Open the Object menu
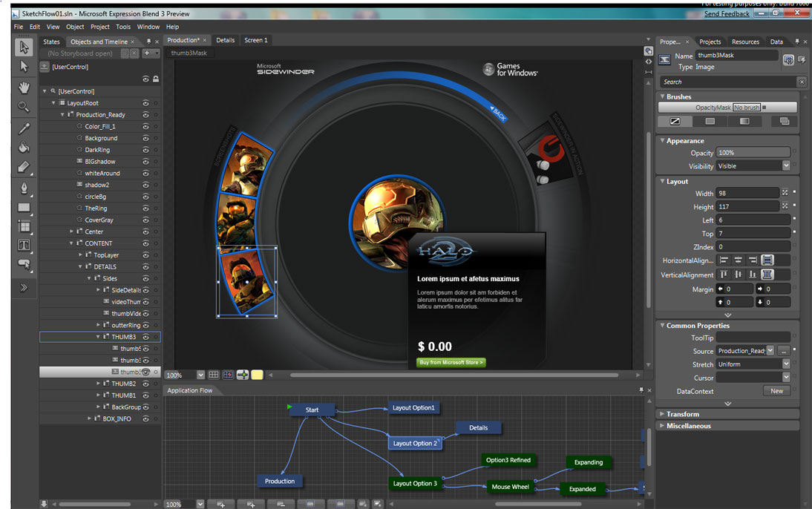 (x=75, y=27)
